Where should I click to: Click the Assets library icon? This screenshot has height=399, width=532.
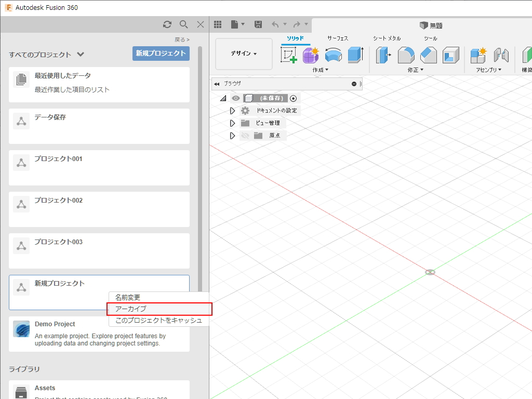point(21,392)
